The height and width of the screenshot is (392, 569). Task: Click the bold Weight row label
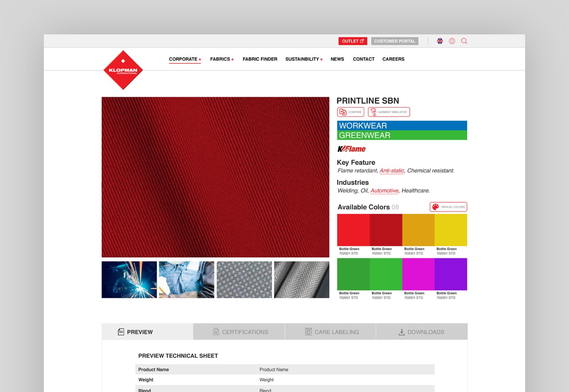(x=146, y=380)
